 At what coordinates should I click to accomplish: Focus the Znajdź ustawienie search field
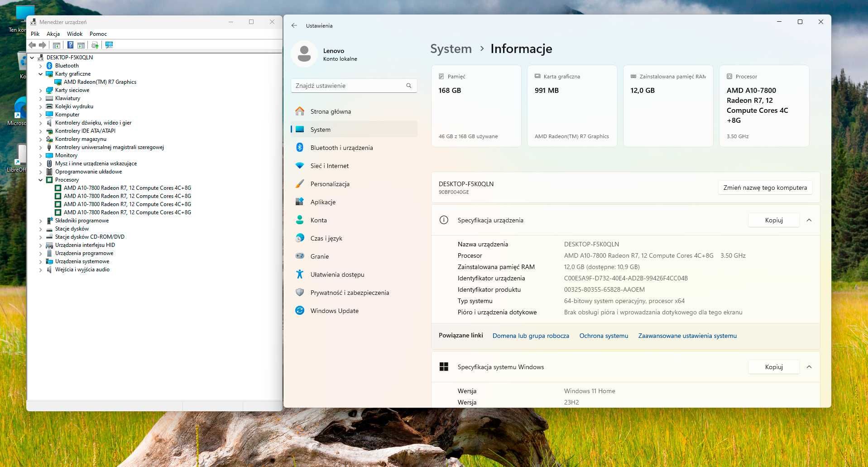(x=354, y=86)
